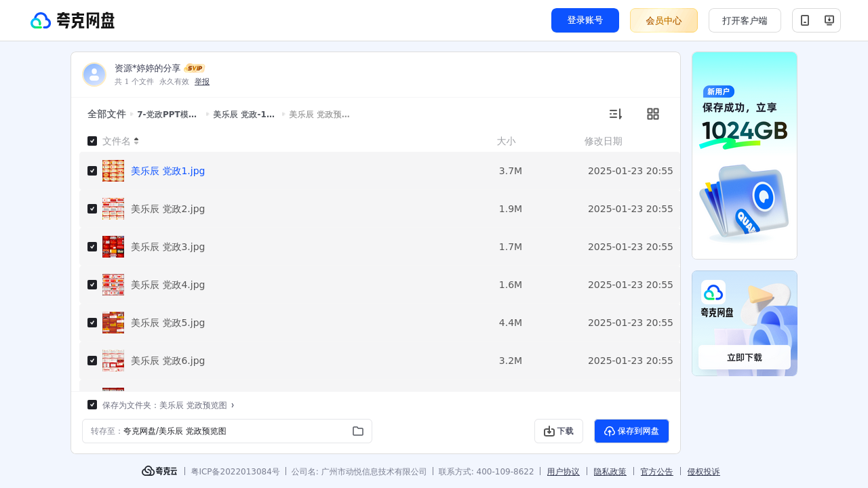Open thumbnail of 美乐辰 党政5.jpg
The image size is (868, 488).
[113, 323]
